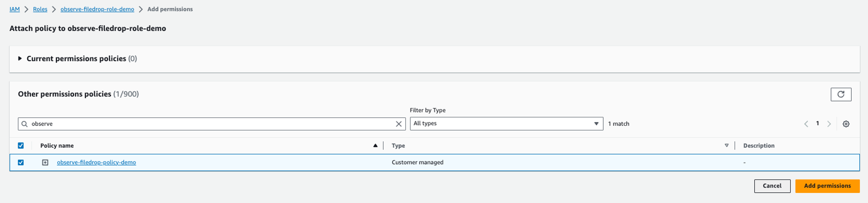This screenshot has width=868, height=203.
Task: Click the Customer managed cell
Action: tap(418, 162)
